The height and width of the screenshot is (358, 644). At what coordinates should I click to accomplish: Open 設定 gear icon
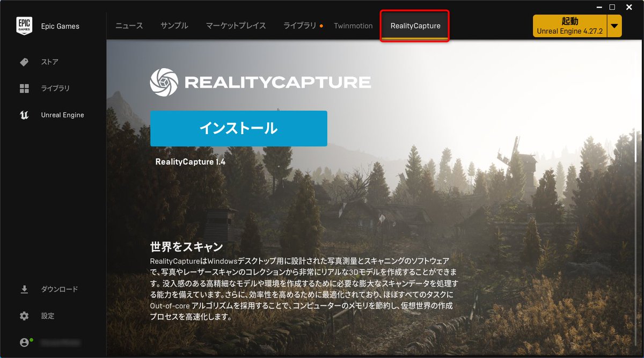coord(24,316)
